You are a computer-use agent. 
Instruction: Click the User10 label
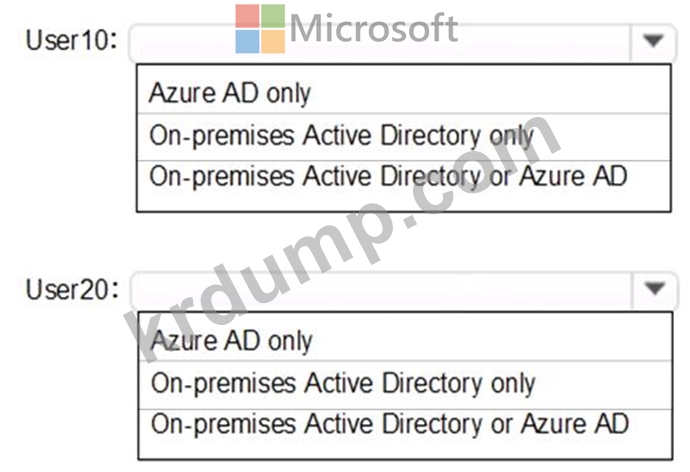coord(72,40)
